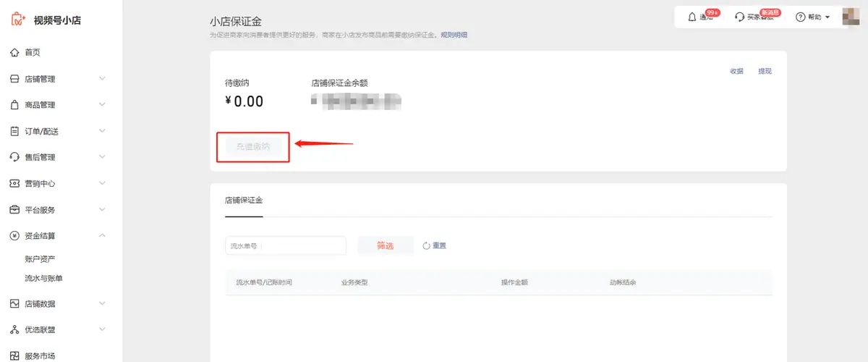Open 商品管理 using its bag icon
This screenshot has height=362, width=868.
point(14,105)
